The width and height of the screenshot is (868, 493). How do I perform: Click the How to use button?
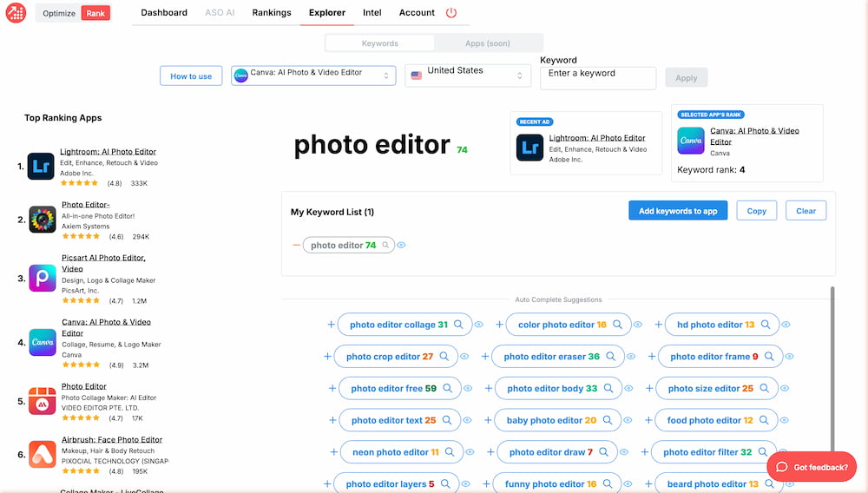tap(191, 76)
